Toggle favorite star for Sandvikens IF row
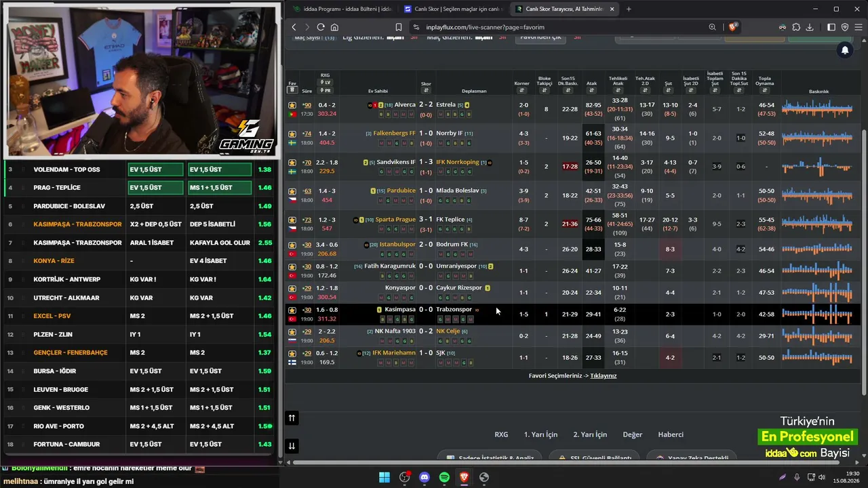 (292, 163)
